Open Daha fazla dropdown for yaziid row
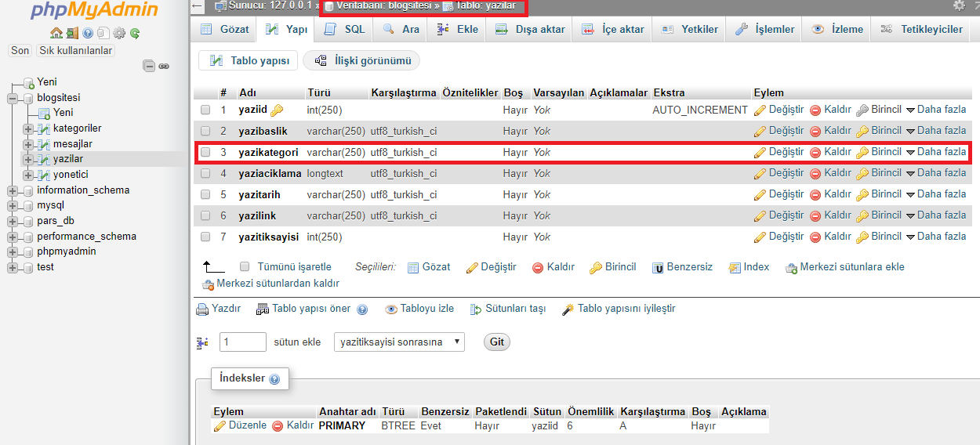This screenshot has height=445, width=980. pos(936,110)
